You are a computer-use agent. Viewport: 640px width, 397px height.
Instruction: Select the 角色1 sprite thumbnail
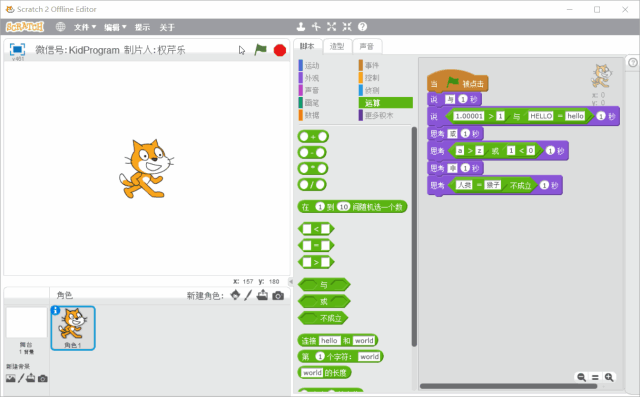73,328
